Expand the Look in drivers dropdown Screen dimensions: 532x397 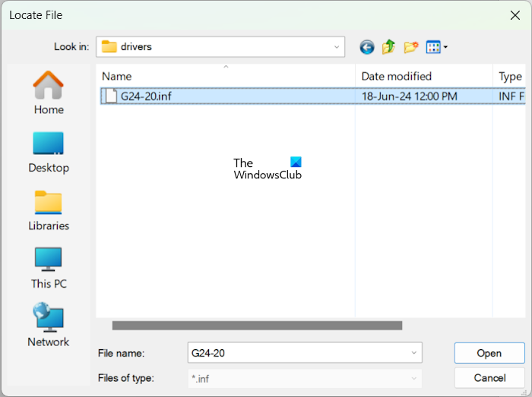tap(220, 47)
